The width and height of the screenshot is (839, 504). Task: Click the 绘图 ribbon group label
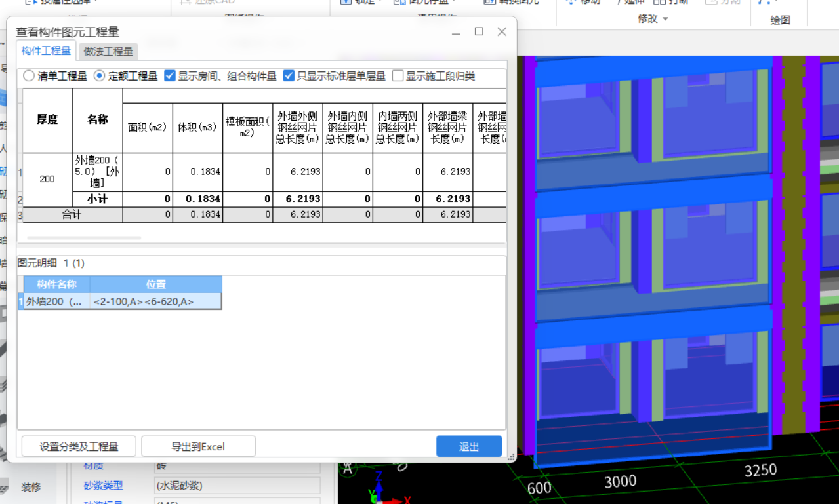[x=780, y=20]
